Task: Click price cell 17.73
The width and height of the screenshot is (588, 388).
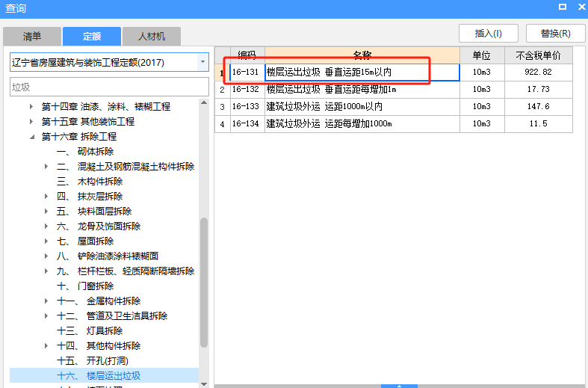Action: (539, 89)
